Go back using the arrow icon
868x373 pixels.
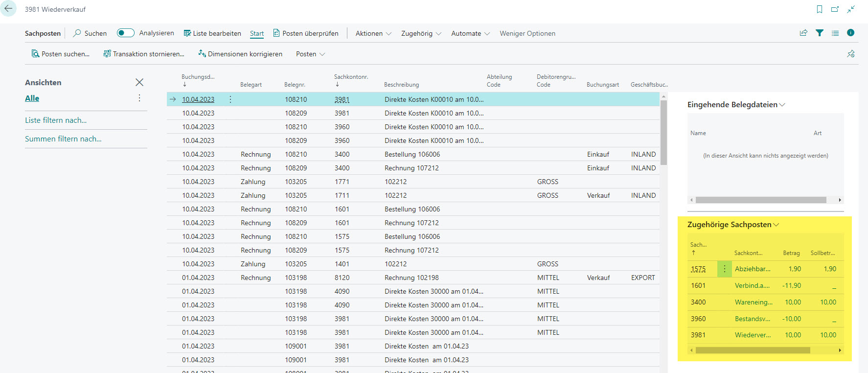(x=8, y=9)
